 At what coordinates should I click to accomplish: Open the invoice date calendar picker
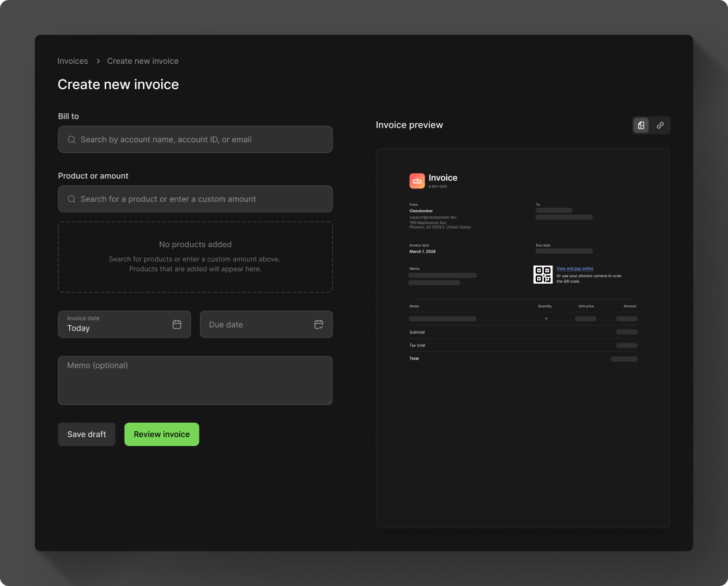pos(177,324)
